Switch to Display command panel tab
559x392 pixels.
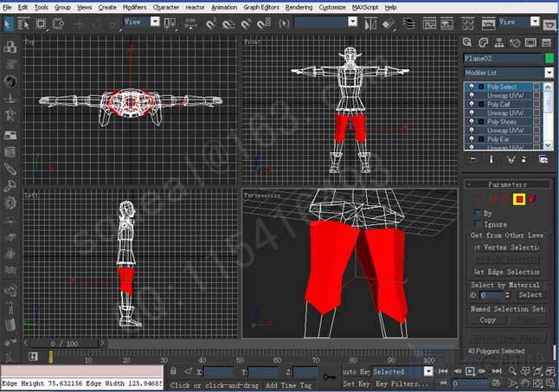pos(530,42)
